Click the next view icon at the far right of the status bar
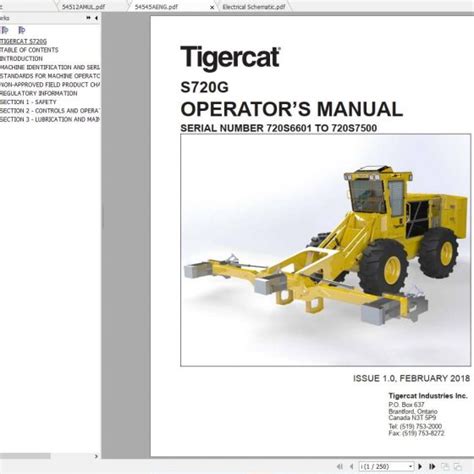The height and width of the screenshot is (474, 474). (458, 466)
